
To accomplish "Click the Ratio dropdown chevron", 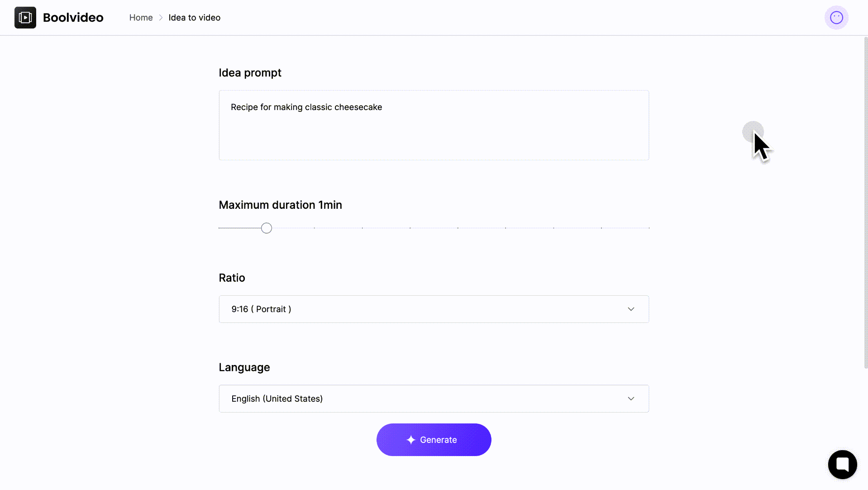I will tap(631, 309).
